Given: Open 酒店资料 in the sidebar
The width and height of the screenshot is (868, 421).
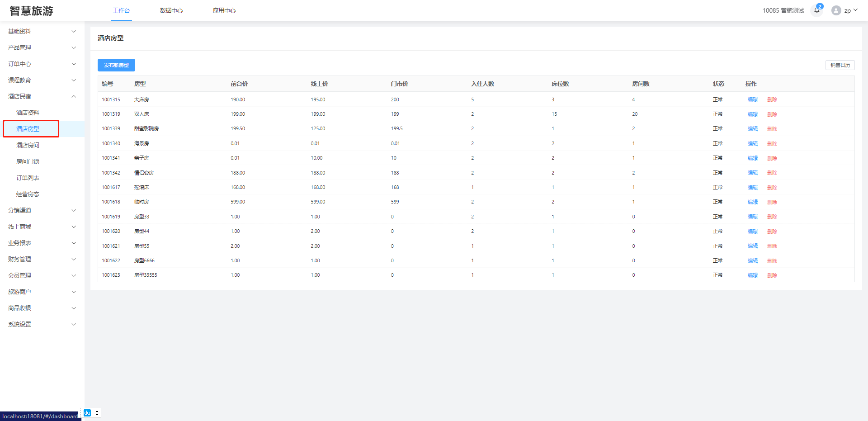Looking at the screenshot, I should click(28, 113).
